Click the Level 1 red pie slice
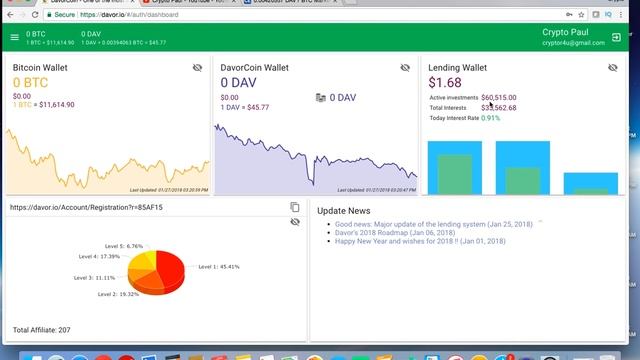The height and width of the screenshot is (360, 640). pyautogui.click(x=171, y=267)
